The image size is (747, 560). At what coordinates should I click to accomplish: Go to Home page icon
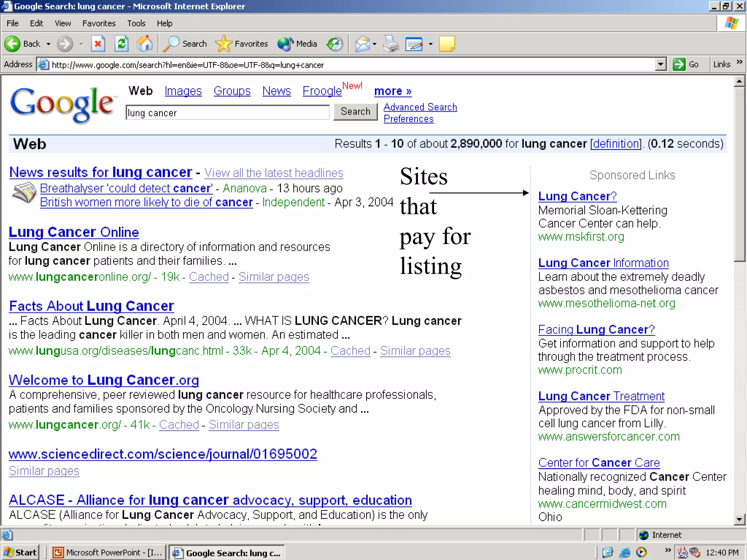[x=144, y=44]
